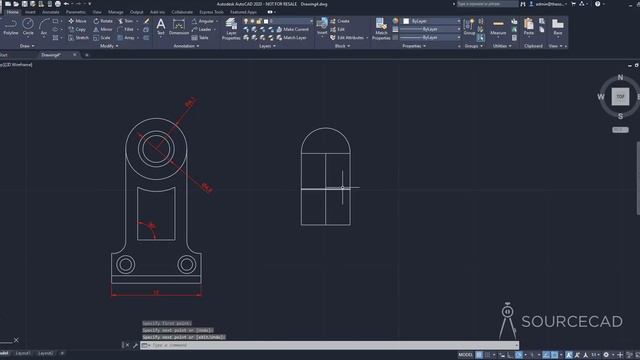Screen dimensions: 640x360
Task: Expand the Properties panel
Action: tap(414, 46)
